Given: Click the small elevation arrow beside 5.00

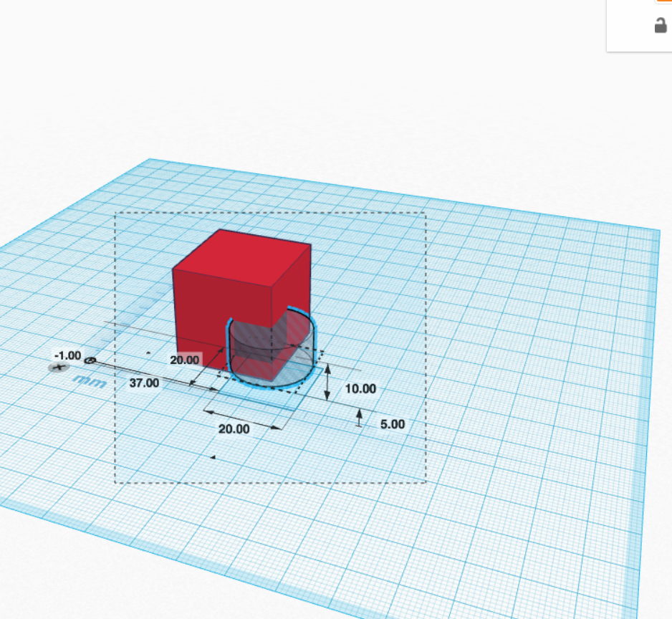Looking at the screenshot, I should pos(360,418).
